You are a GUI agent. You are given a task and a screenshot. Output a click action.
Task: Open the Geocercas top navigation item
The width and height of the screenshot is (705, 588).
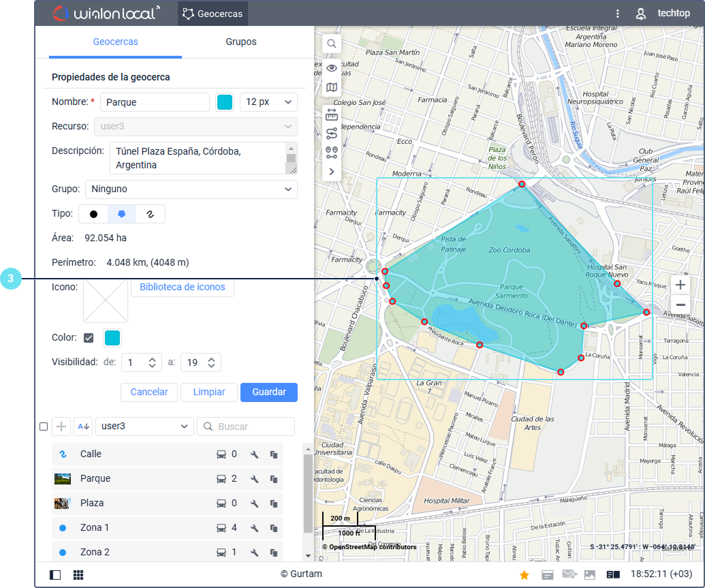(x=213, y=14)
